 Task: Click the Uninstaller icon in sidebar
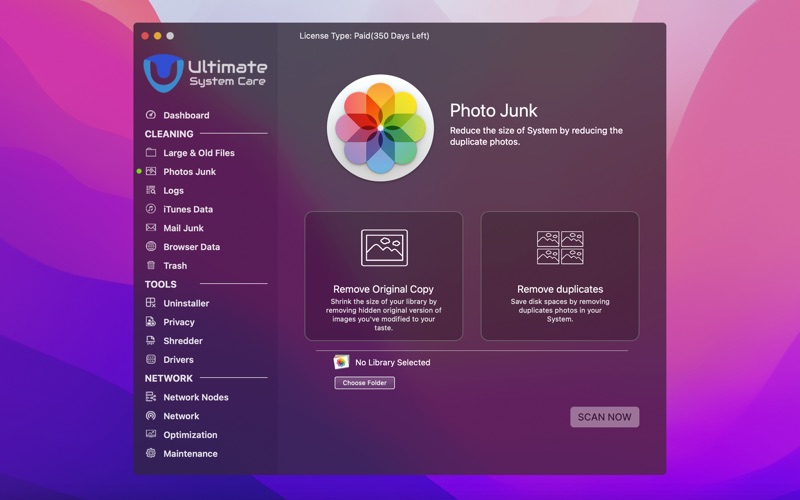[x=151, y=303]
